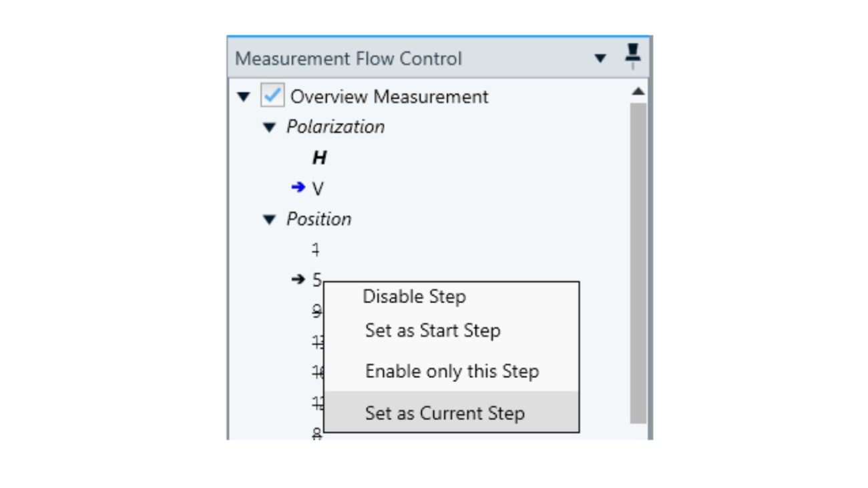The width and height of the screenshot is (868, 488).
Task: Click the pin icon to unpin panel
Action: point(632,56)
